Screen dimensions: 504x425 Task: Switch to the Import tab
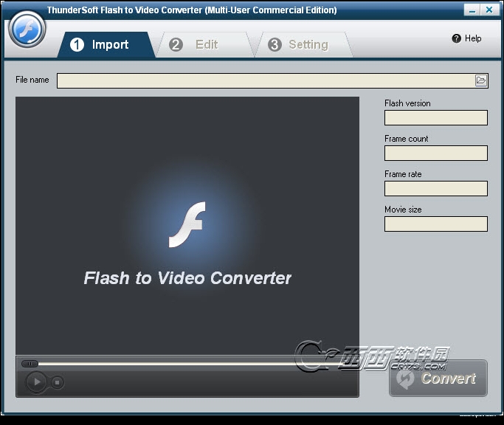(x=106, y=45)
